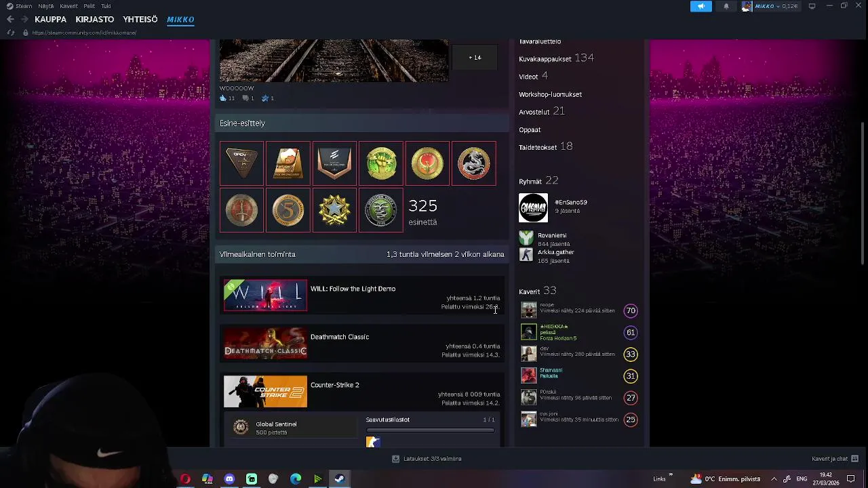Open the Pelit menu
Screen dimensions: 868x488
[90, 6]
